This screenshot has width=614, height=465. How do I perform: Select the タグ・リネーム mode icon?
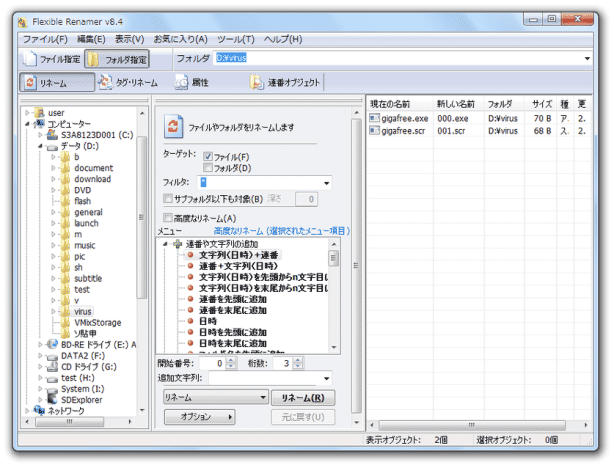tap(105, 82)
